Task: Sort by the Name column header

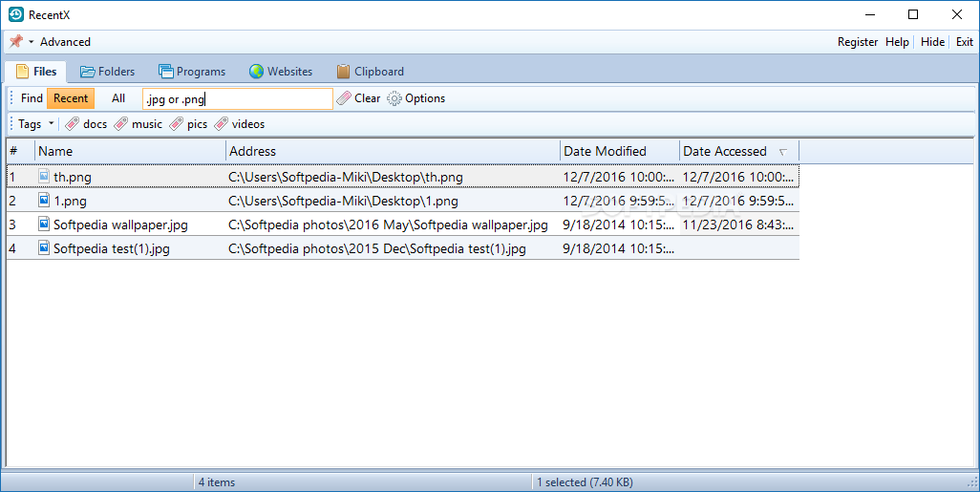Action: point(130,151)
